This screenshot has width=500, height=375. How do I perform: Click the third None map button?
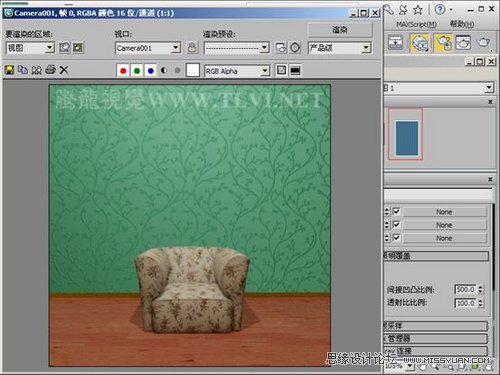click(x=445, y=238)
